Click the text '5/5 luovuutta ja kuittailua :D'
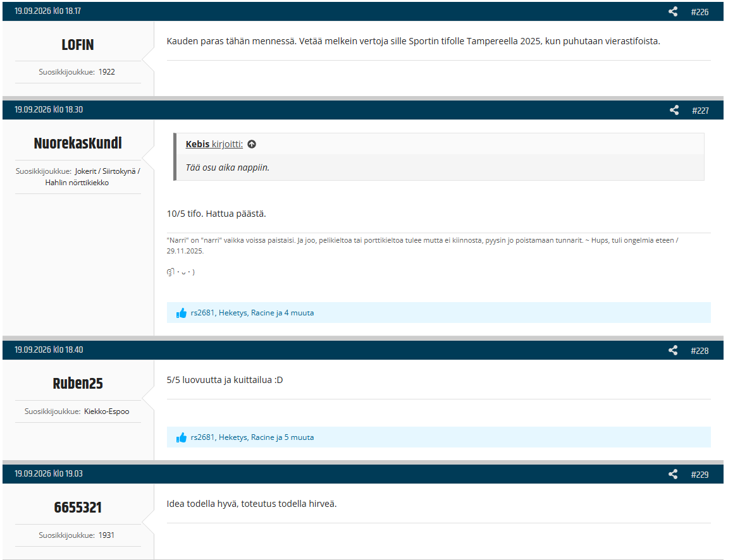The width and height of the screenshot is (740, 560). pos(225,380)
